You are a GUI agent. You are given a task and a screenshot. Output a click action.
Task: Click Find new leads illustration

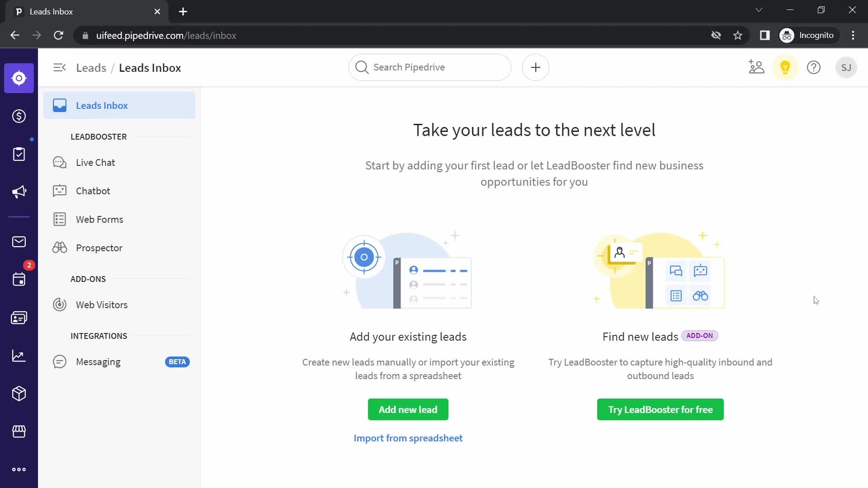660,271
